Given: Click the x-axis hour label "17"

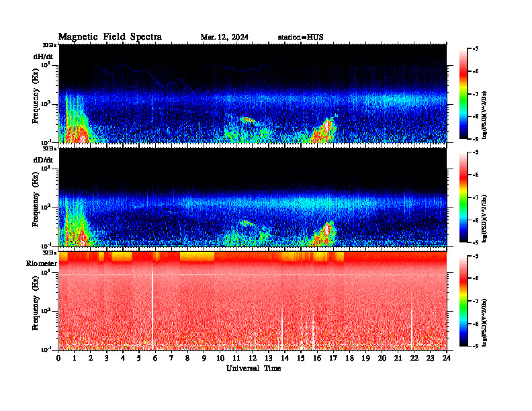Looking at the screenshot, I should tap(333, 359).
